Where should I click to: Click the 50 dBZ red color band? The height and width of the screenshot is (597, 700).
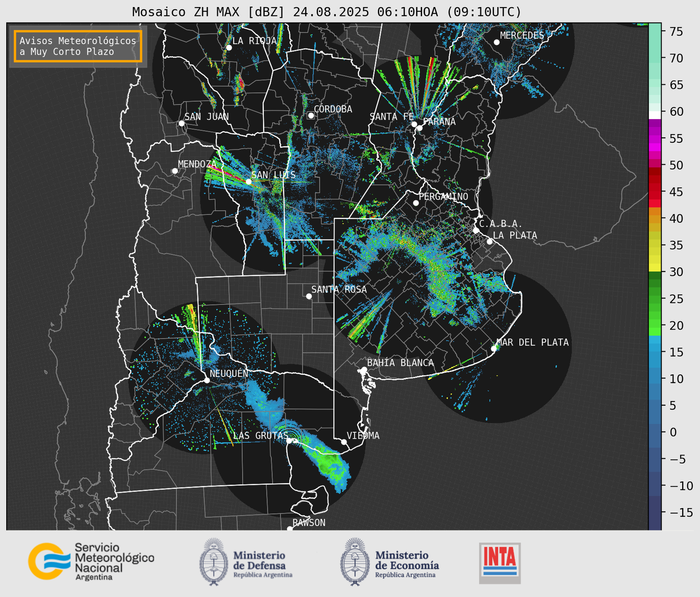pos(655,164)
